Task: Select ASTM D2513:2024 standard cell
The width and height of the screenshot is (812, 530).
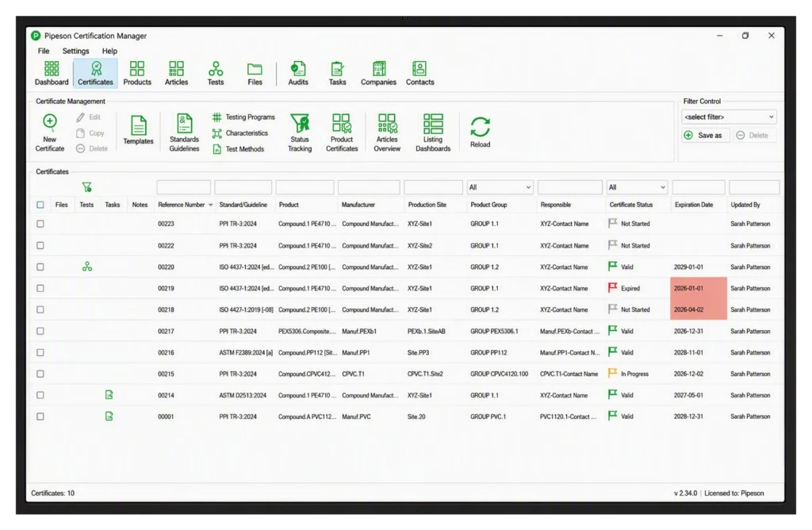Action: coord(243,395)
